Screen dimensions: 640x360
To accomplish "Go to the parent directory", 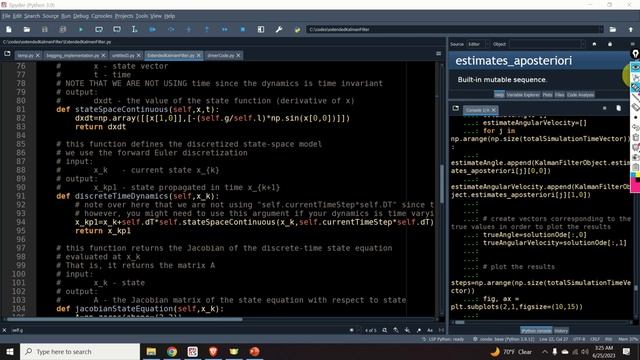I will (631, 29).
